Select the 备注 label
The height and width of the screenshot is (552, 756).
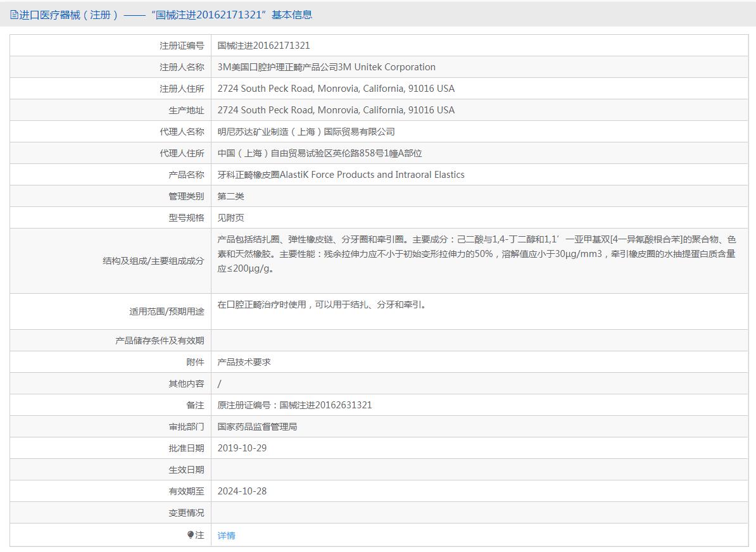click(195, 405)
